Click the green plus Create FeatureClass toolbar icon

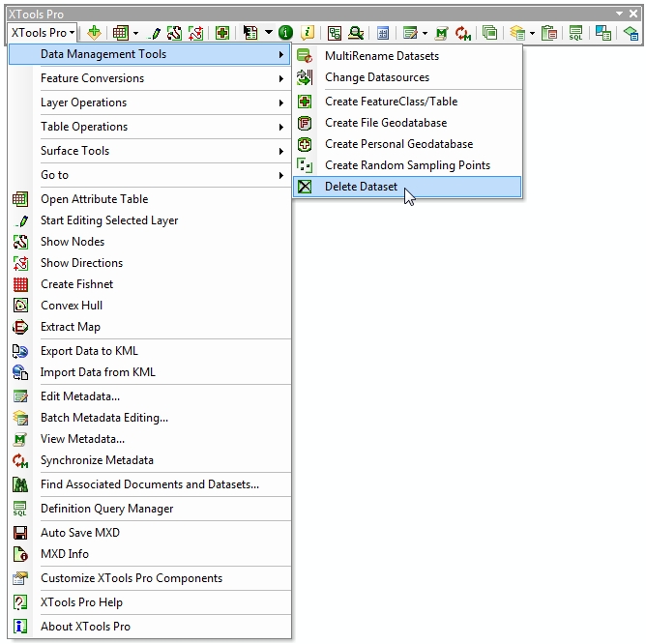(222, 33)
